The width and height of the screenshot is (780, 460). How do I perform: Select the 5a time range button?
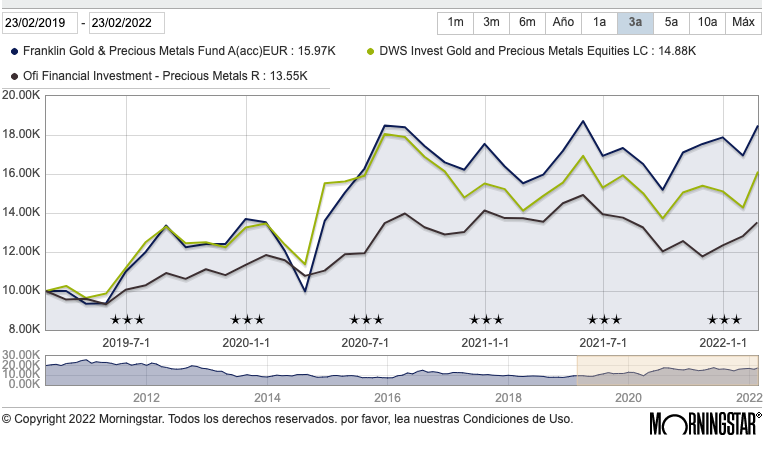tap(671, 23)
